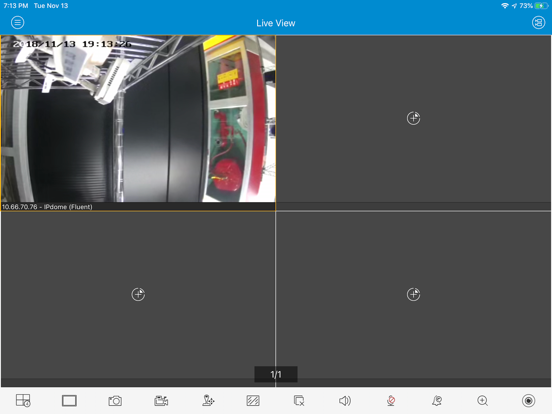
Task: Tap the Live View title
Action: coord(276,23)
